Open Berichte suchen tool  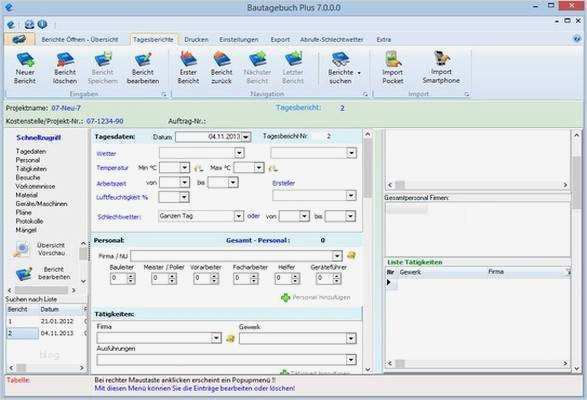(340, 59)
